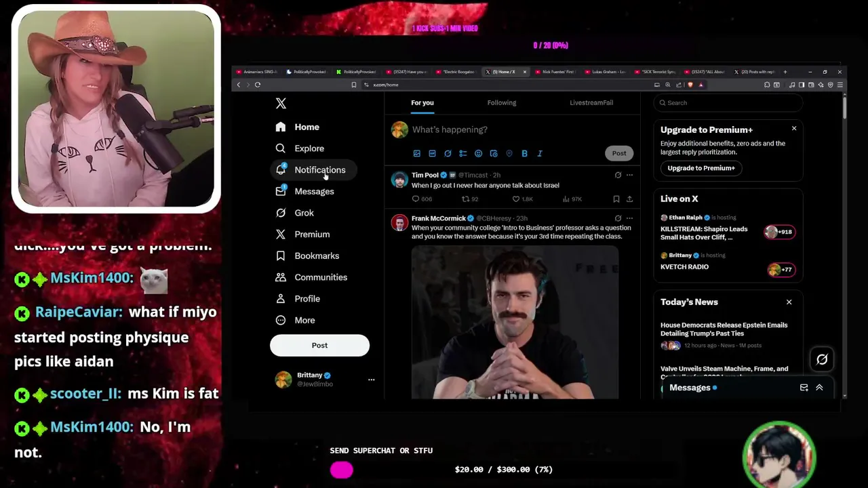
Task: Reply to Tim Pool's post
Action: pyautogui.click(x=422, y=199)
